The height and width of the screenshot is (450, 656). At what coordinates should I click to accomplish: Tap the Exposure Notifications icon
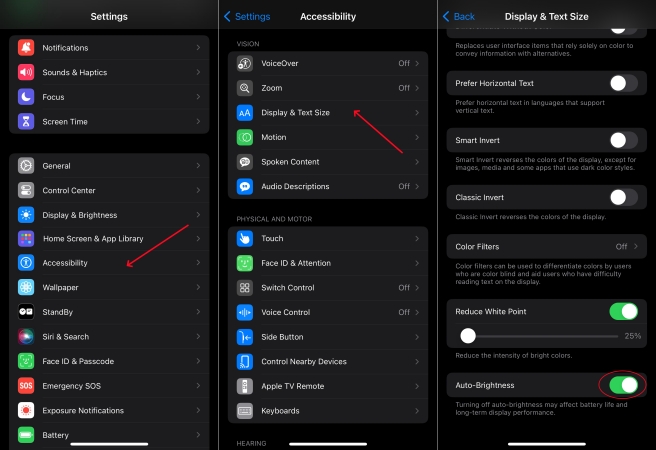(x=26, y=410)
